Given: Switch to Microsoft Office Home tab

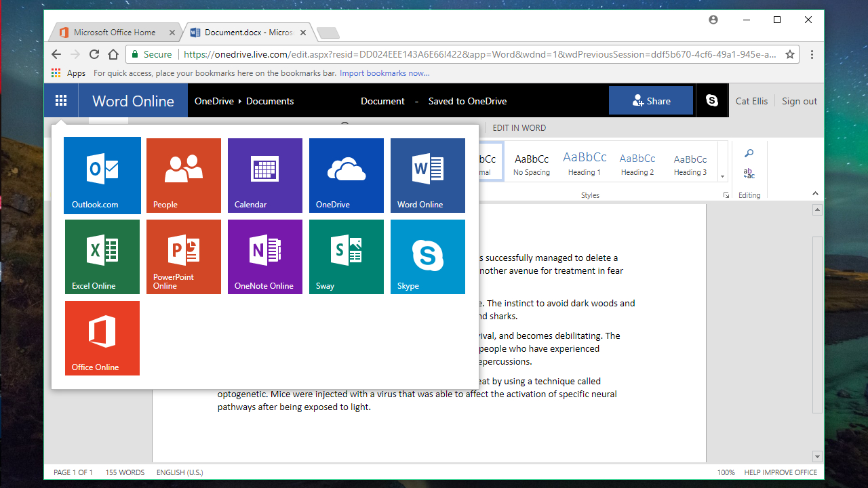Looking at the screenshot, I should click(115, 32).
